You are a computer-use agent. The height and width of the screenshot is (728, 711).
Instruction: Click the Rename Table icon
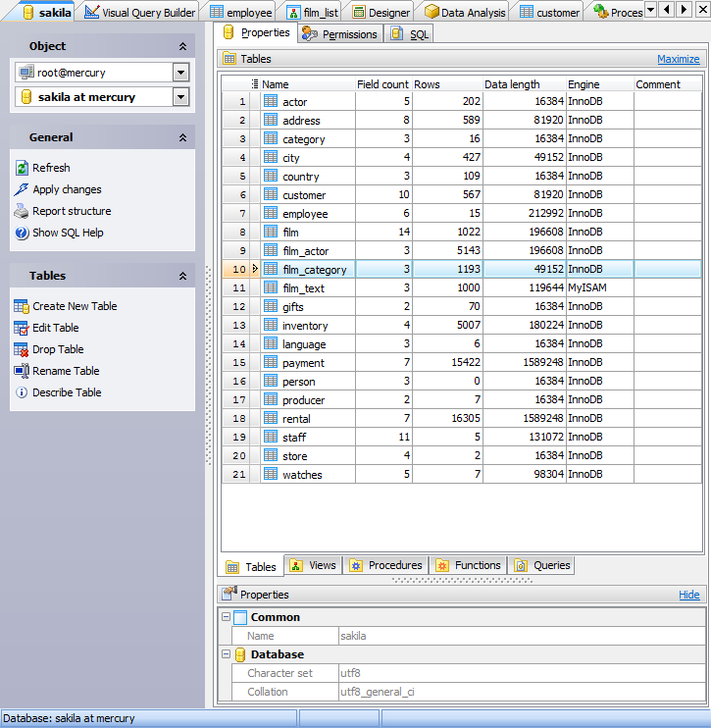tap(22, 371)
